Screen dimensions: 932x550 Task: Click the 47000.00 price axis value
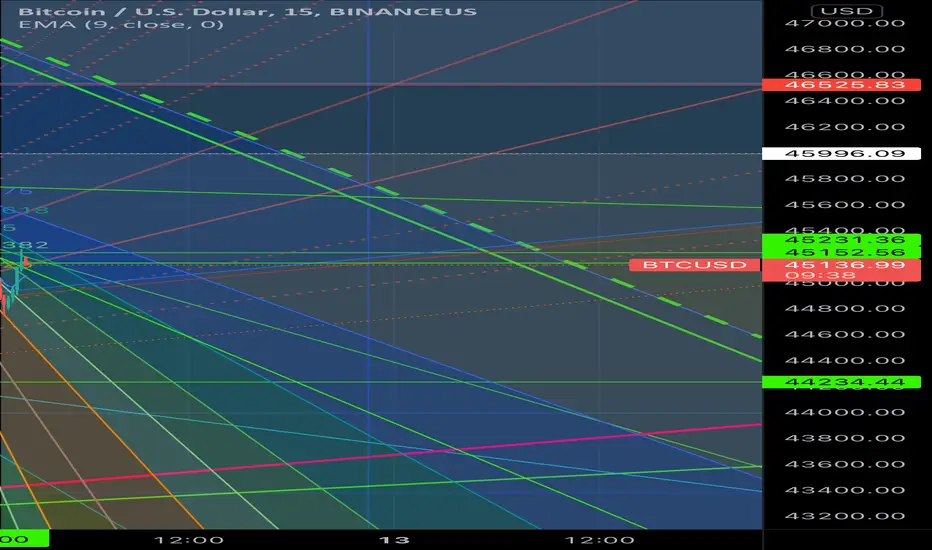click(845, 23)
